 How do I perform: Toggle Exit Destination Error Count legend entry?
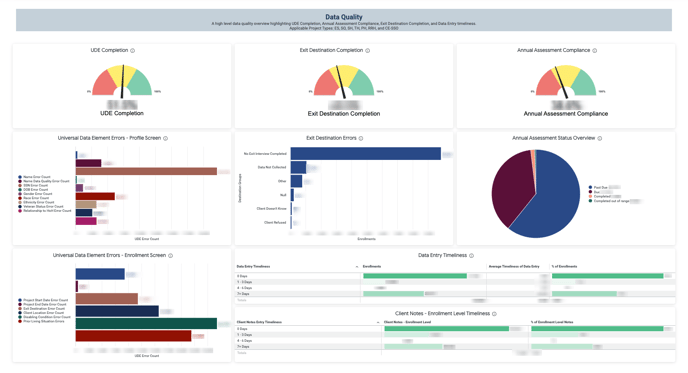[x=42, y=308]
